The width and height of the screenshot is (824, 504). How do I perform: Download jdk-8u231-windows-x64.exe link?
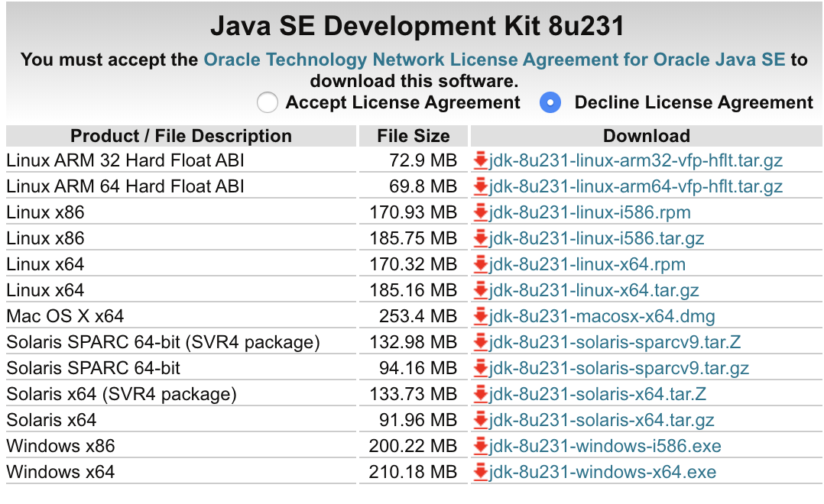[x=603, y=472]
